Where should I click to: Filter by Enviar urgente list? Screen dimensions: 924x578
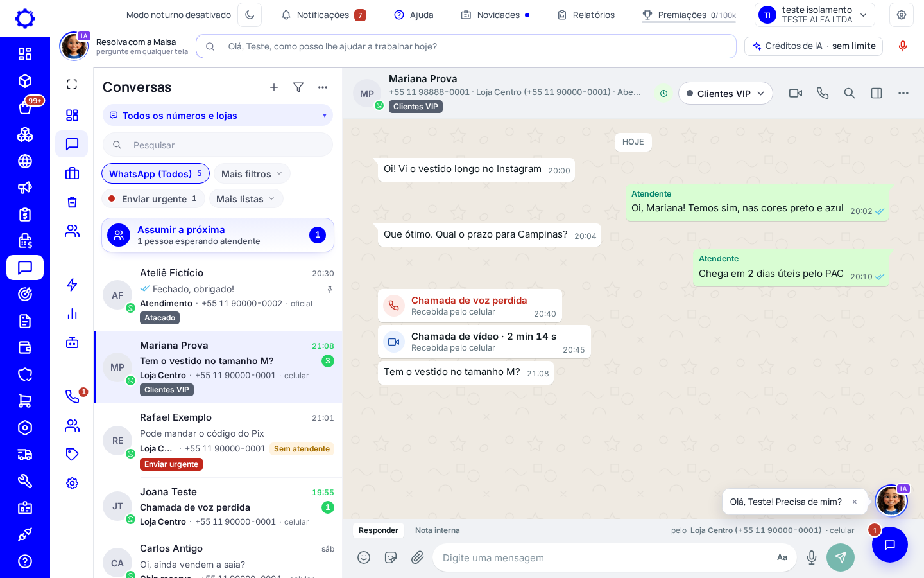[153, 199]
